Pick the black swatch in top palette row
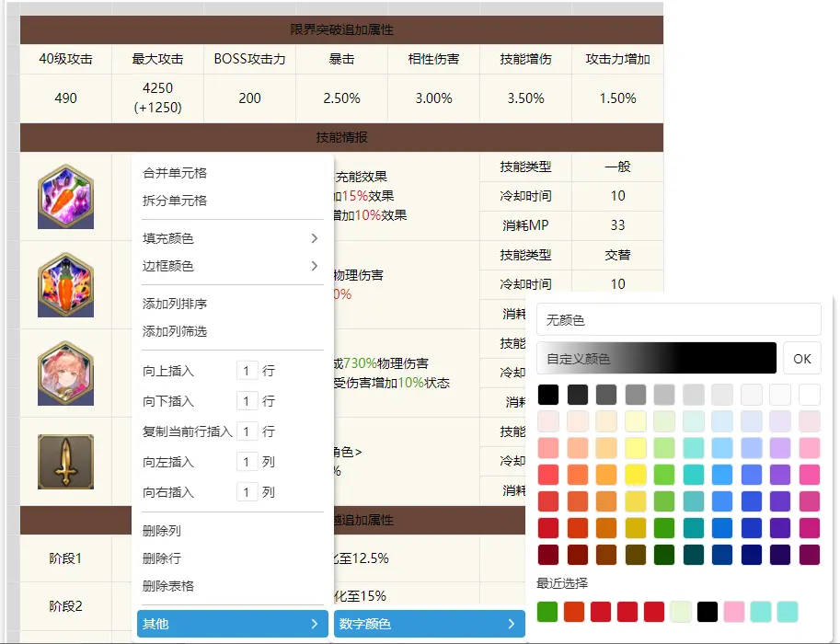840x644 pixels. (548, 395)
